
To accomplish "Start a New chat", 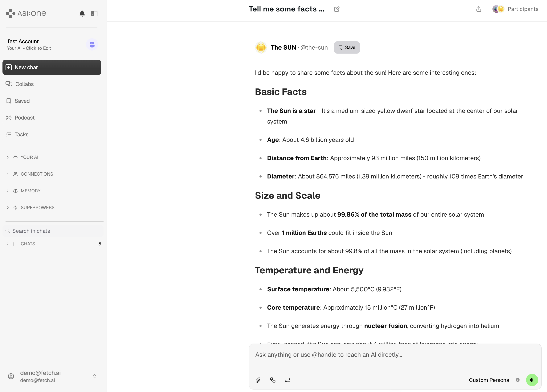I will pyautogui.click(x=52, y=67).
